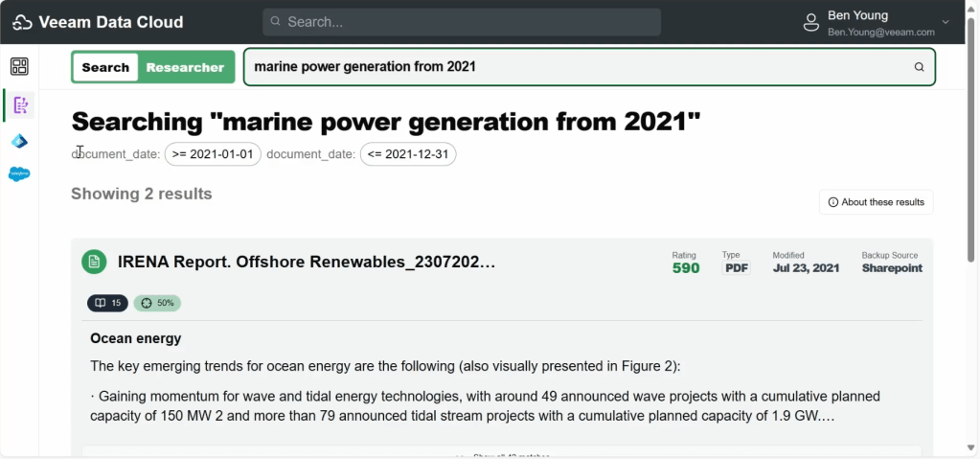Switch to Researcher mode
This screenshot has width=980, height=459.
[185, 67]
